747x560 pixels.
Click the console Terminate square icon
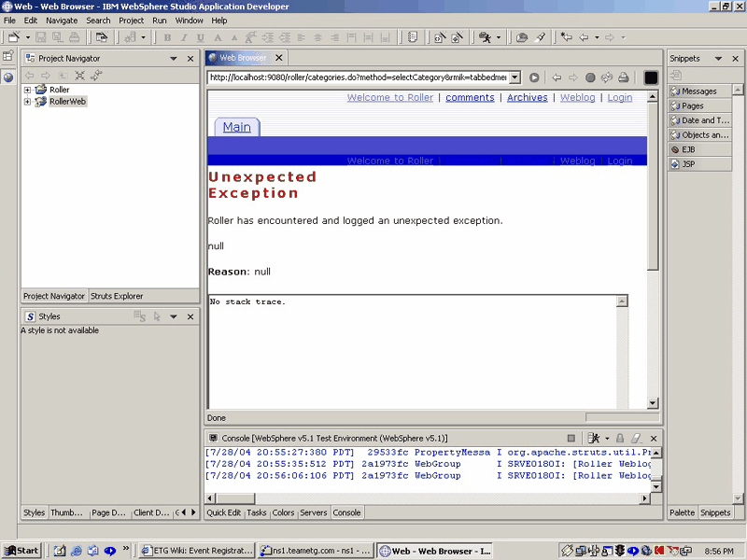tap(571, 438)
